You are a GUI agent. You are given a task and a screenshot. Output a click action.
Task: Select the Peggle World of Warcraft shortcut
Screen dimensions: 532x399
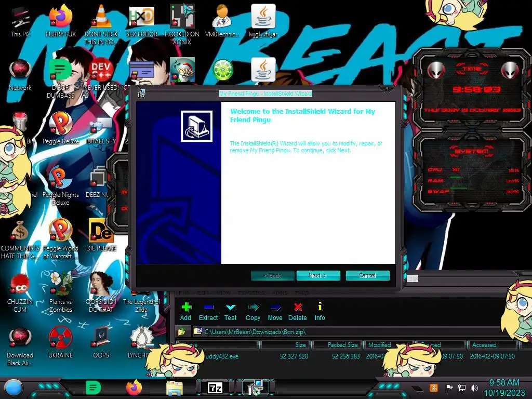61,239
